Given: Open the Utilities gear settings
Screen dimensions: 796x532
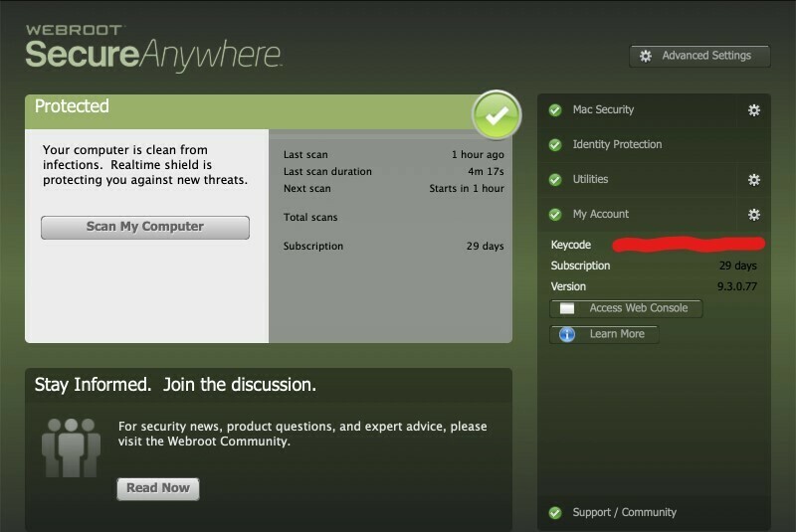Looking at the screenshot, I should [754, 180].
